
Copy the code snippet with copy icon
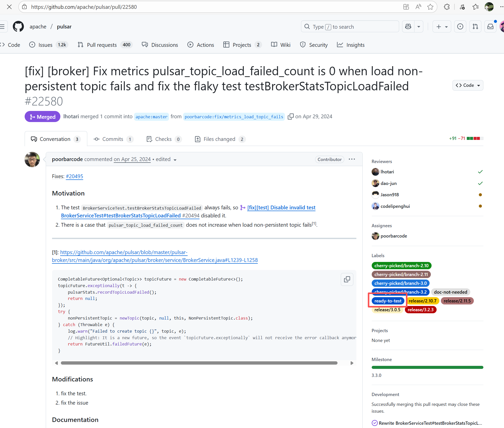(347, 279)
